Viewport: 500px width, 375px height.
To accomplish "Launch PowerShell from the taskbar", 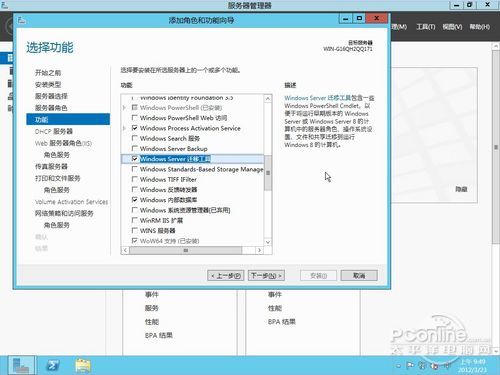I will (53, 366).
